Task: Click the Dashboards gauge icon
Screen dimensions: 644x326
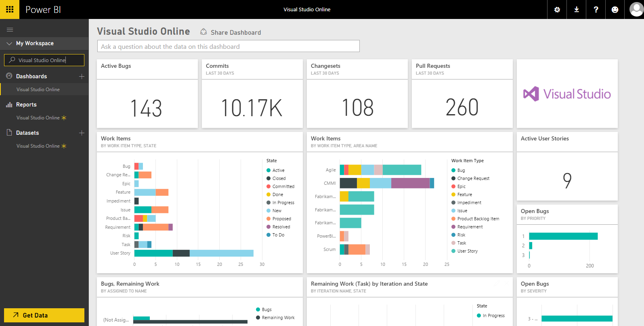Action: [x=9, y=76]
